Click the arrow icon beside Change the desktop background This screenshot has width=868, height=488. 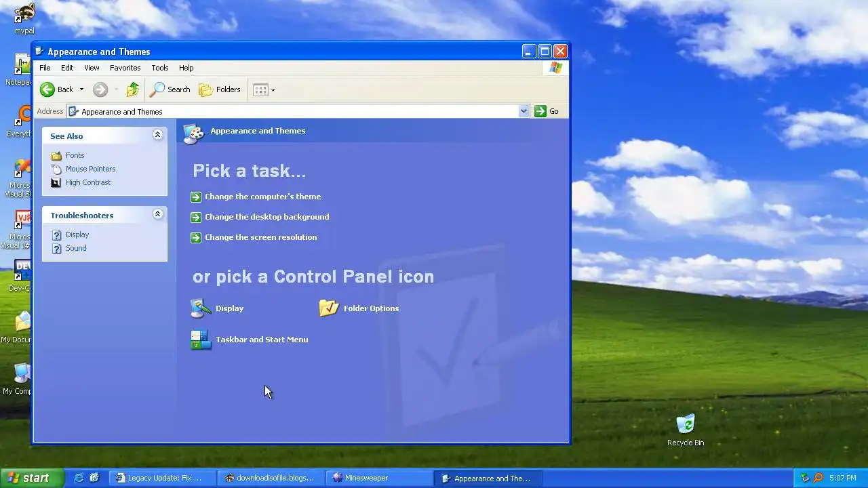pyautogui.click(x=196, y=217)
